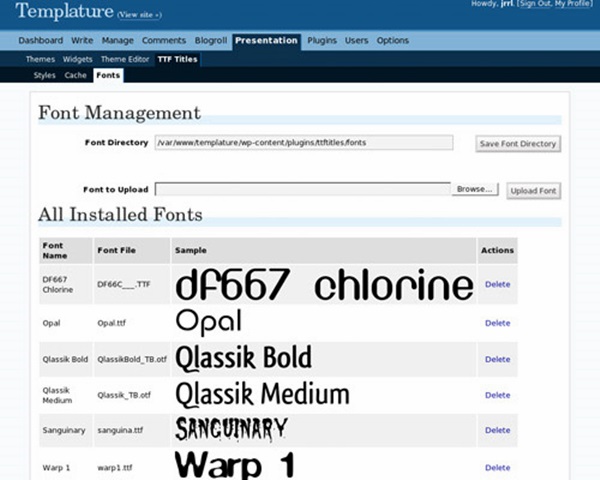The height and width of the screenshot is (480, 600).
Task: Select the Presentation tab
Action: [x=266, y=41]
